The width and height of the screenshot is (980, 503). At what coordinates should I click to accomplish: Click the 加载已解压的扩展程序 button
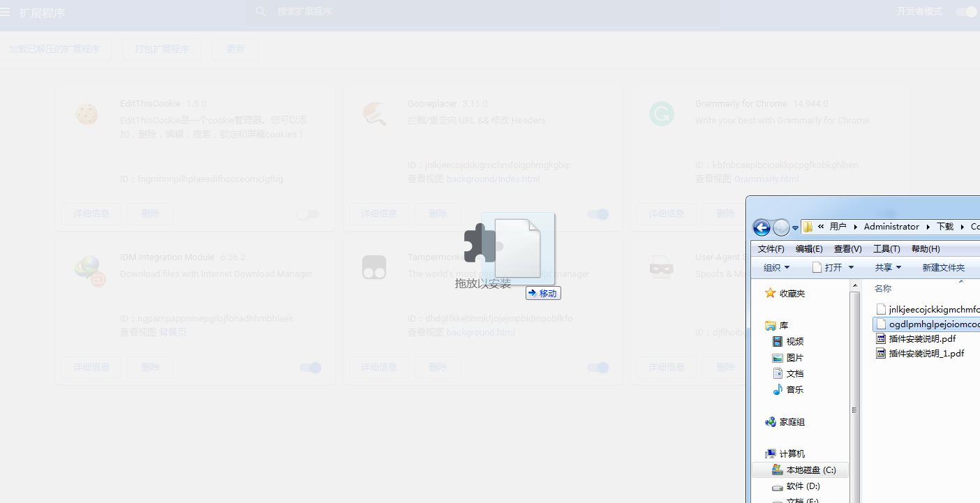tap(54, 49)
